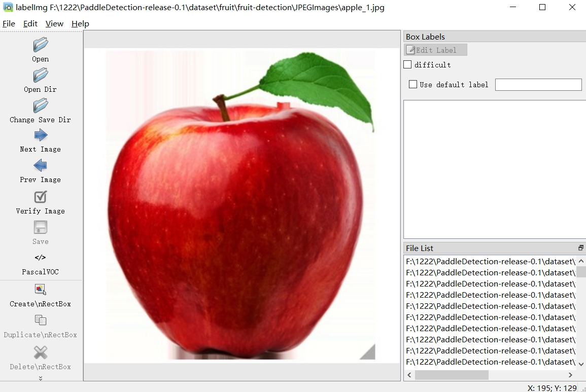Screen dimensions: 586x392
Task: Click the Verify Image checkmark icon
Action: coord(41,197)
